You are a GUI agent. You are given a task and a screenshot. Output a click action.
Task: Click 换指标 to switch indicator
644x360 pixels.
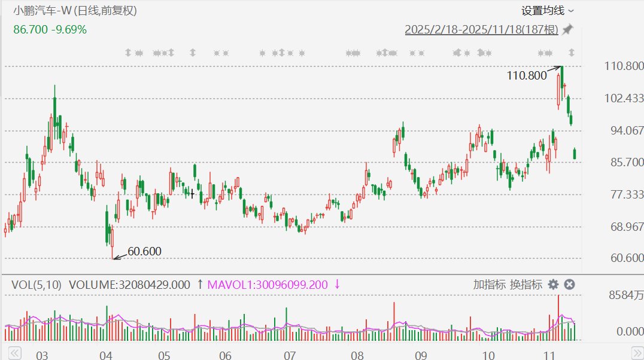coord(526,285)
